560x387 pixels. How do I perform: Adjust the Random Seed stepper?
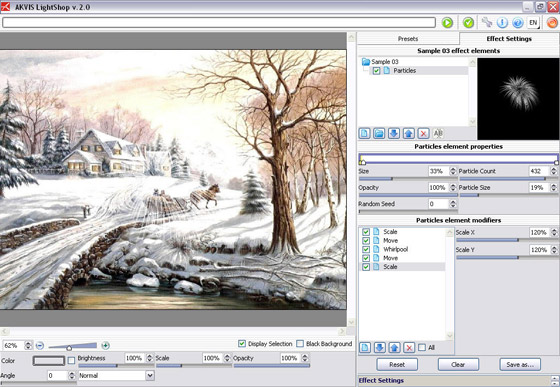point(453,204)
